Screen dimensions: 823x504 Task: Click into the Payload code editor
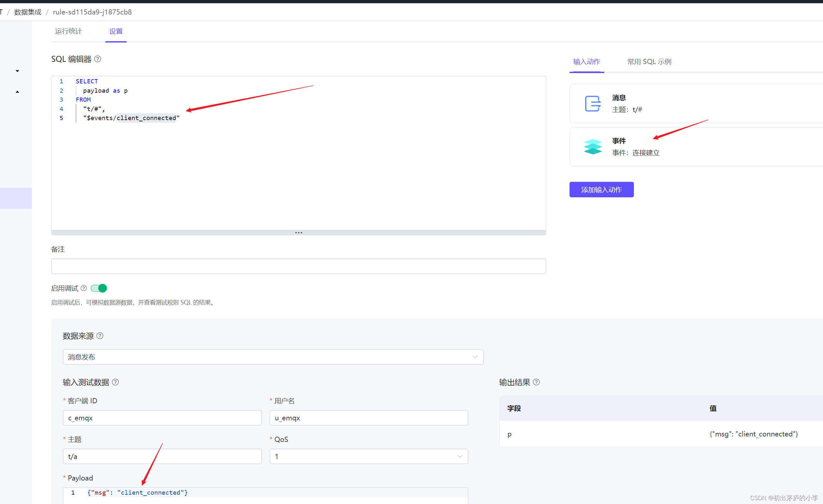[x=265, y=495]
